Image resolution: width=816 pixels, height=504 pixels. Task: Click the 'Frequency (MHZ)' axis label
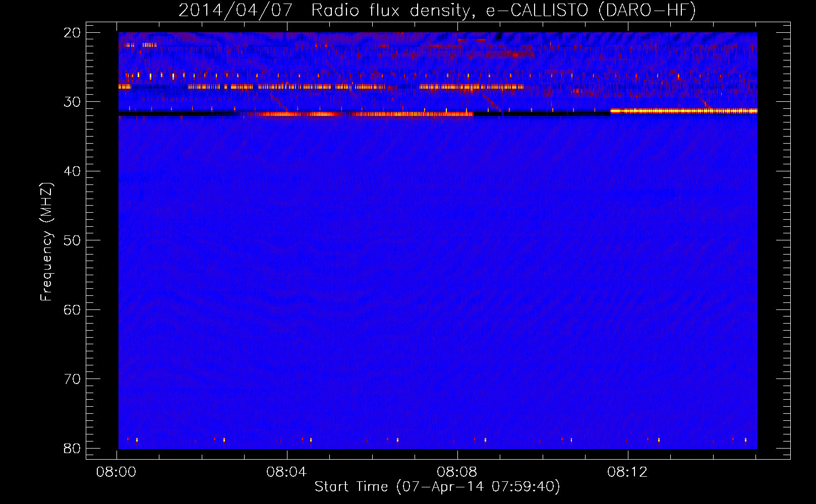[46, 242]
